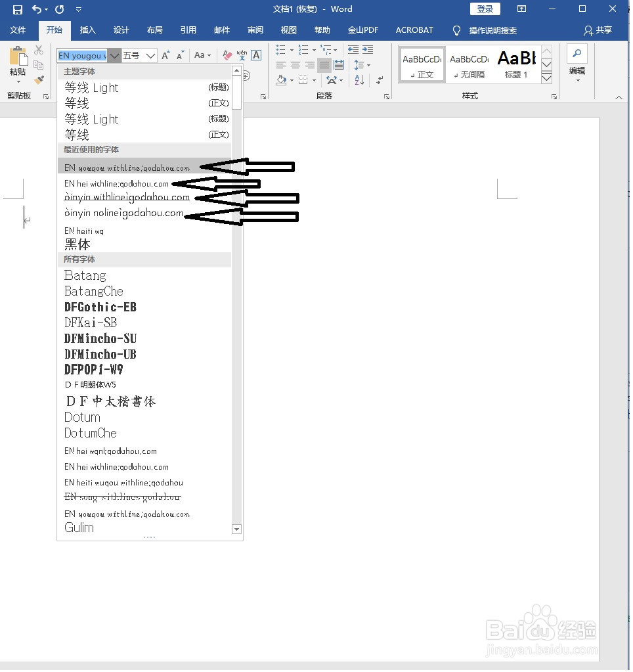This screenshot has width=633, height=672.
Task: Sort text with the A-Z icon
Action: pos(359,79)
